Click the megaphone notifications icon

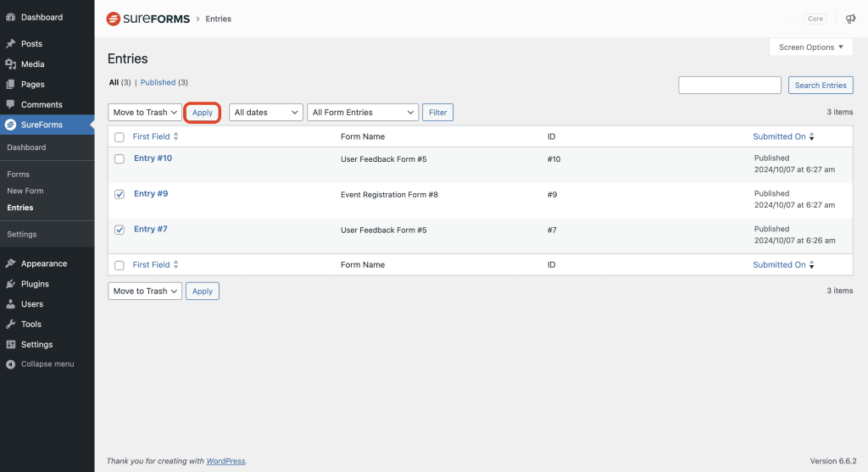850,19
